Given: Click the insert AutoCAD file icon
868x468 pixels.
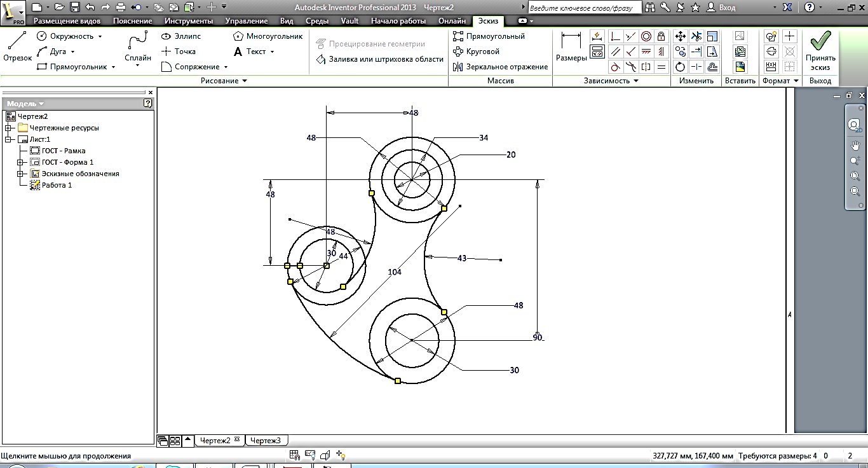Looking at the screenshot, I should tap(740, 67).
